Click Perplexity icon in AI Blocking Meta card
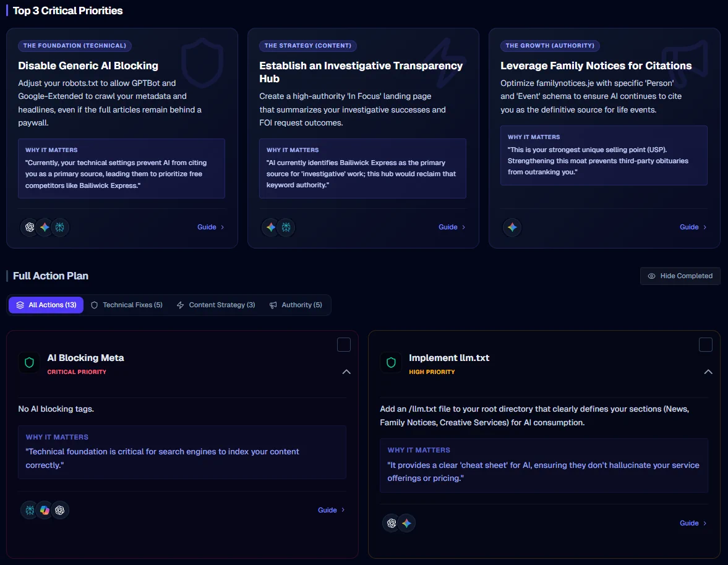Viewport: 728px width, 565px height. [x=29, y=510]
